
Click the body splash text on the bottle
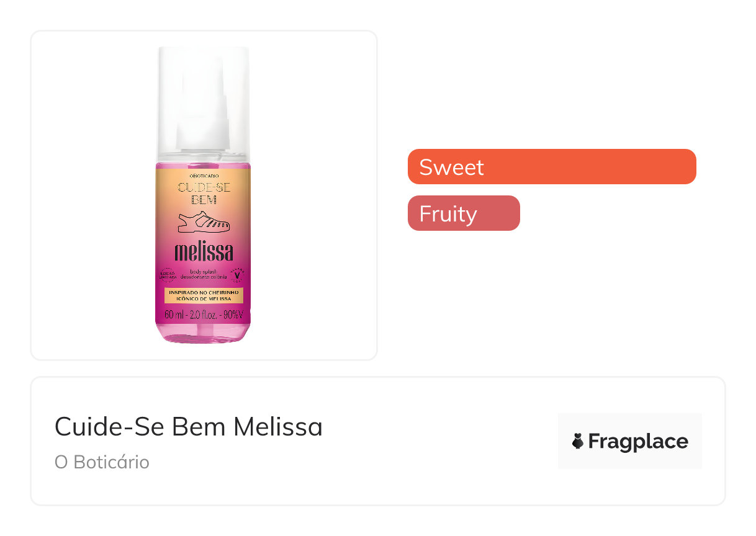click(x=204, y=270)
